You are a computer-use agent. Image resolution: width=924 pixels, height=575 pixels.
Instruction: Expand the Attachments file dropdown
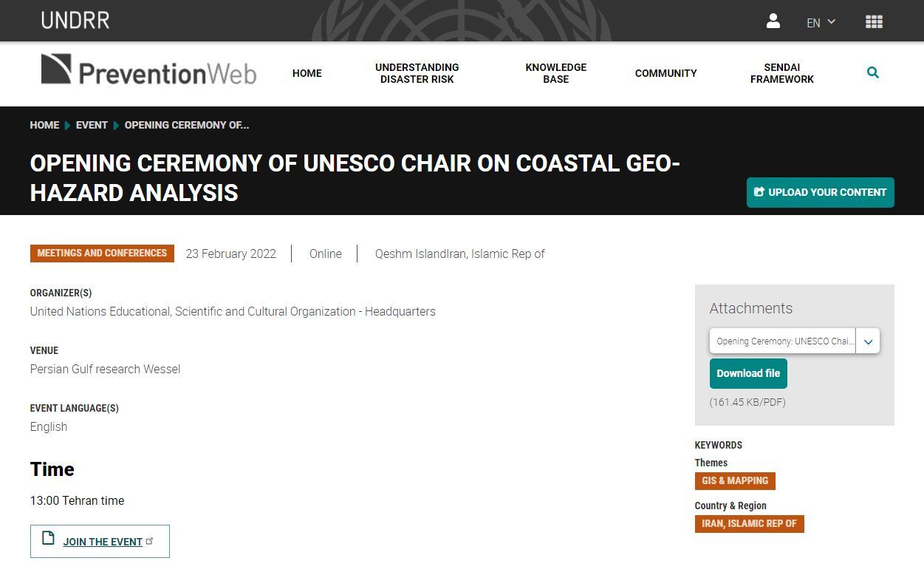tap(867, 341)
